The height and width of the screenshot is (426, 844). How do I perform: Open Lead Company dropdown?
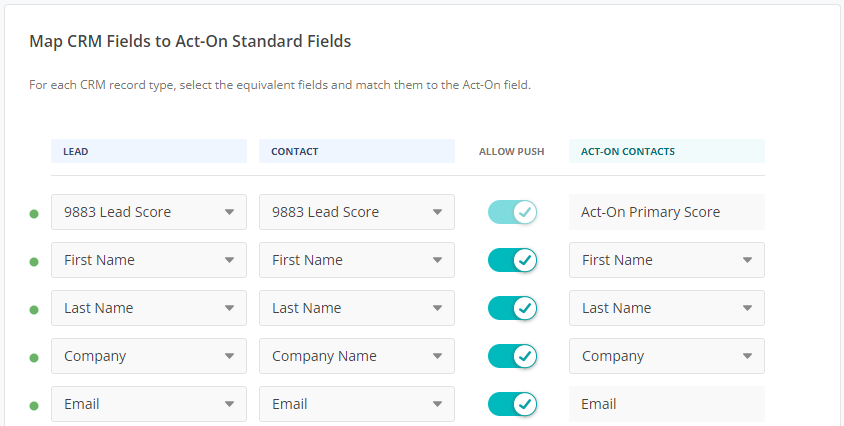(149, 356)
